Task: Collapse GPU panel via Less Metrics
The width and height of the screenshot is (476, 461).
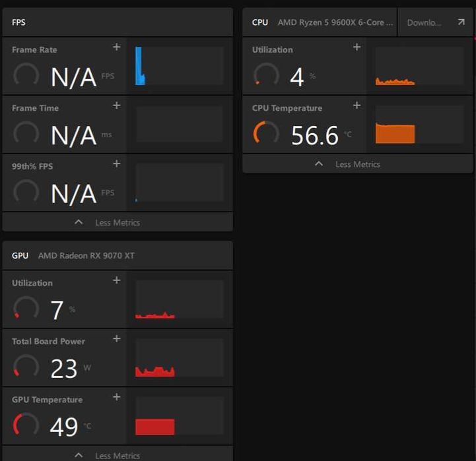Action: 118,454
